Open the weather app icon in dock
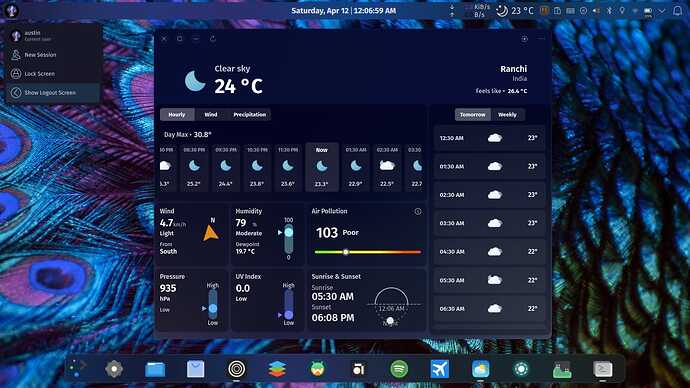This screenshot has height=388, width=690. coord(480,369)
